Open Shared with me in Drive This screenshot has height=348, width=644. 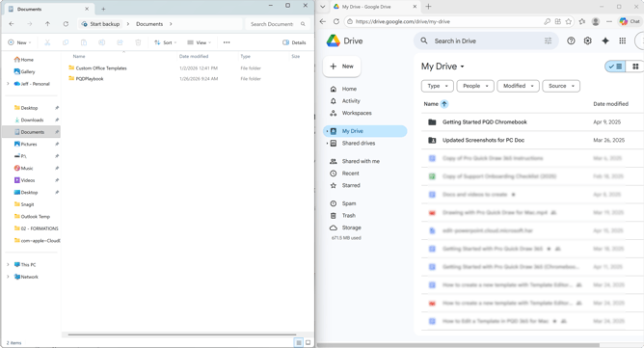coord(361,161)
